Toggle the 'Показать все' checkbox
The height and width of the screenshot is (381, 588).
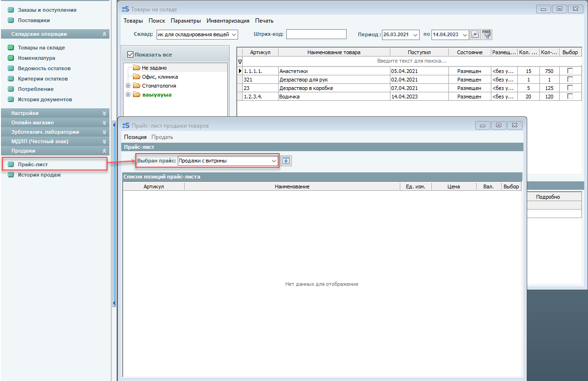131,55
